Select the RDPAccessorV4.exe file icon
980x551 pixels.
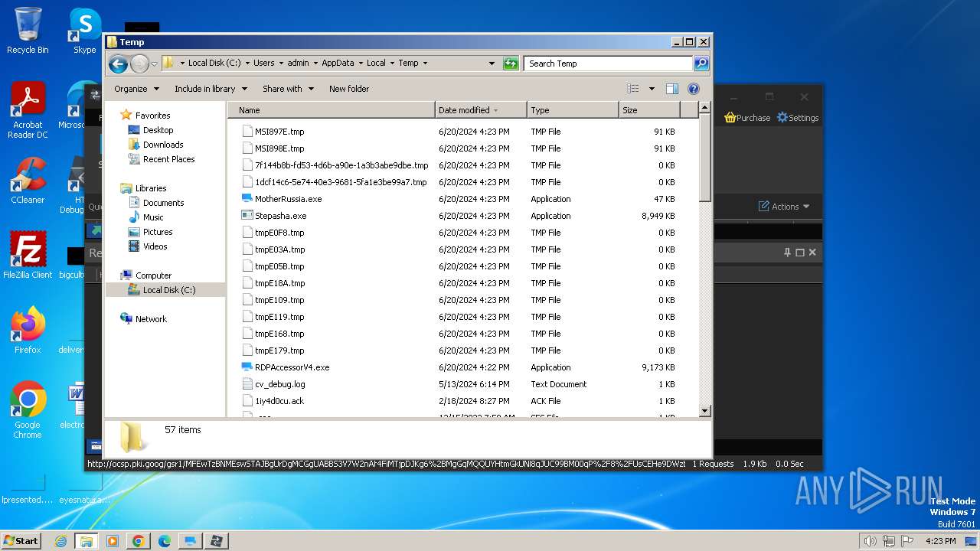point(247,367)
